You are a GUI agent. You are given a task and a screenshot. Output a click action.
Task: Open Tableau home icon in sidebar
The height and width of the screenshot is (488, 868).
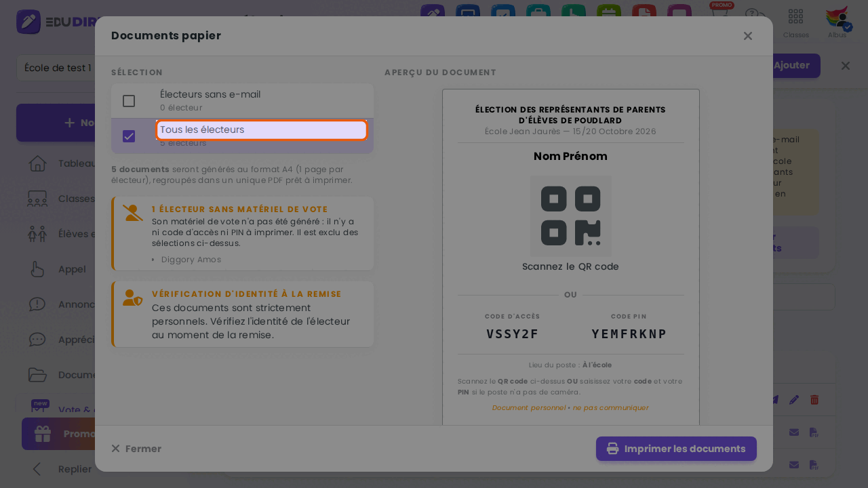(x=37, y=163)
